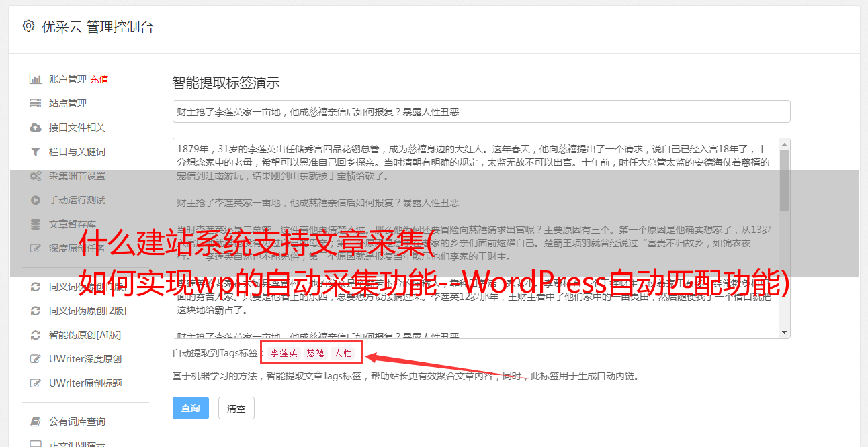This screenshot has height=447, width=868.
Task: Open 账户管理 in the sidebar
Action: (68, 79)
